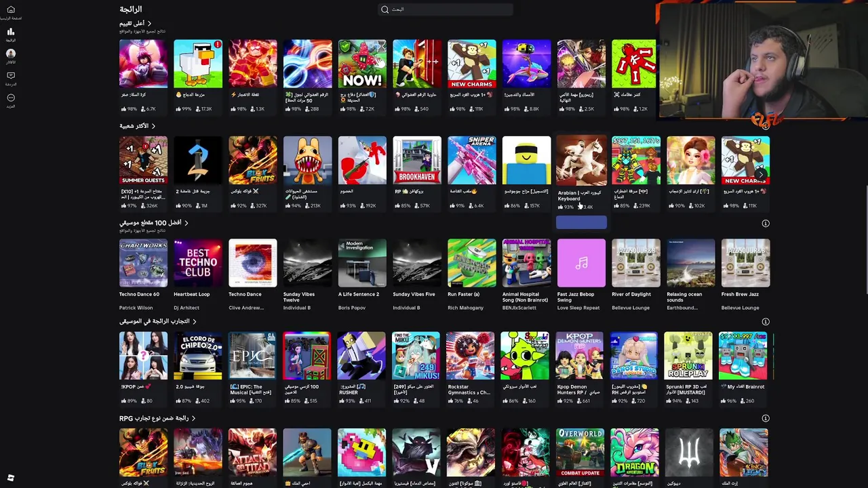
Task: Click the 'River of Daylight' track title
Action: click(x=631, y=294)
